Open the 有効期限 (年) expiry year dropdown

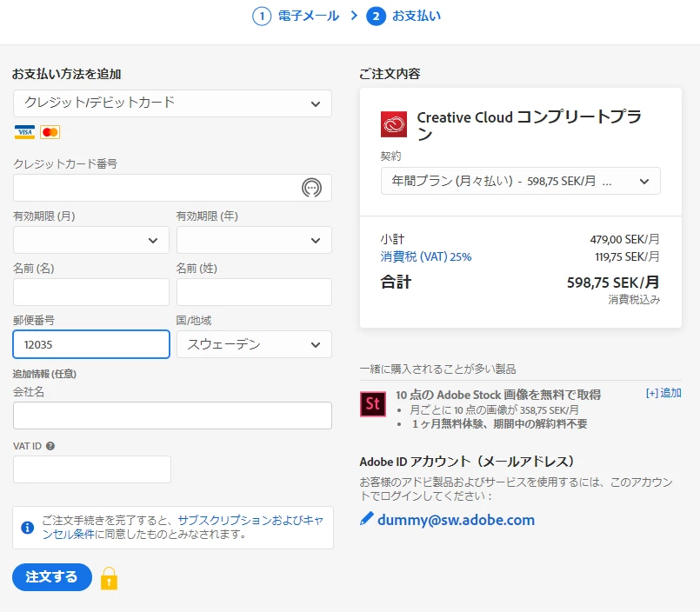[254, 240]
